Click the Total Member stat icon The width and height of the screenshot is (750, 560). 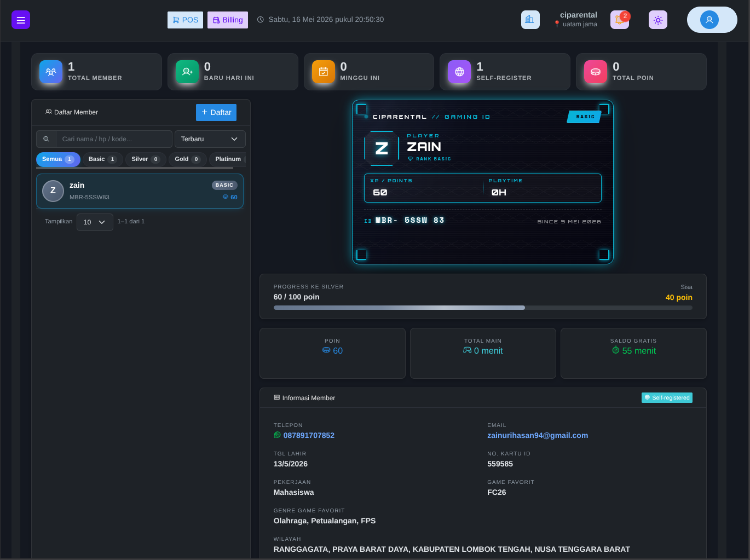[51, 72]
